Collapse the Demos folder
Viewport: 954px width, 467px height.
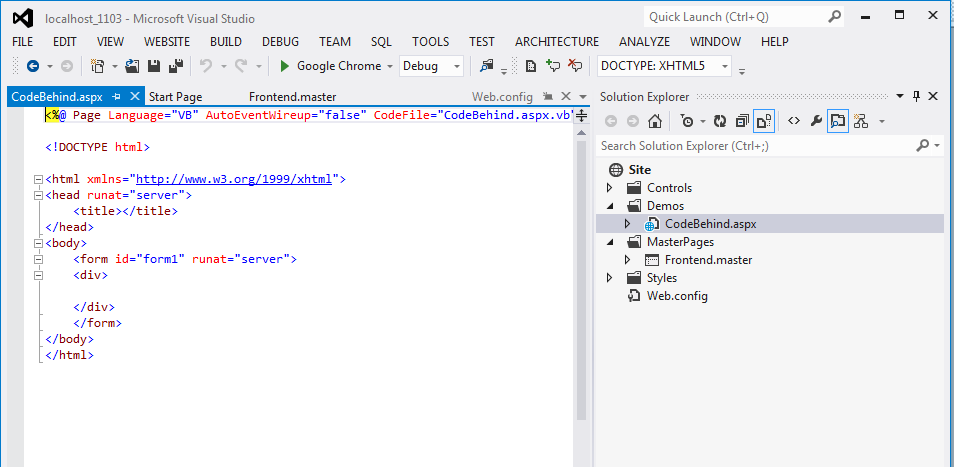610,206
